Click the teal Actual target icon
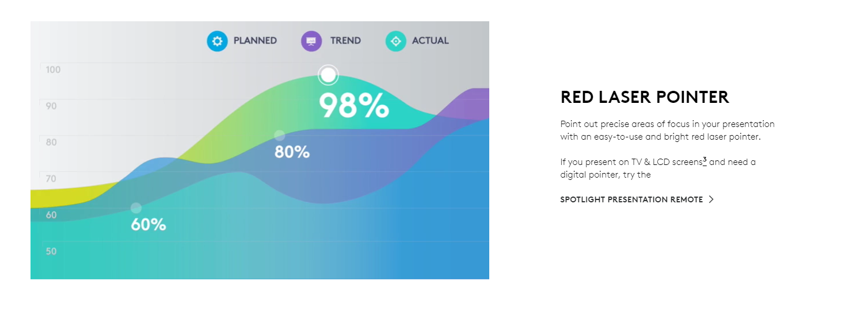This screenshot has width=868, height=319. (x=395, y=41)
